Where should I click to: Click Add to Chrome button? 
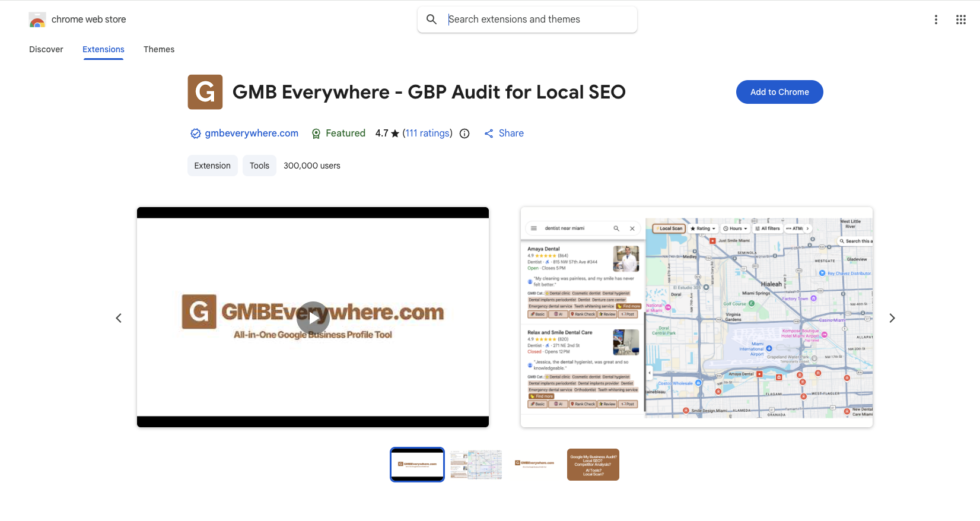pos(779,92)
